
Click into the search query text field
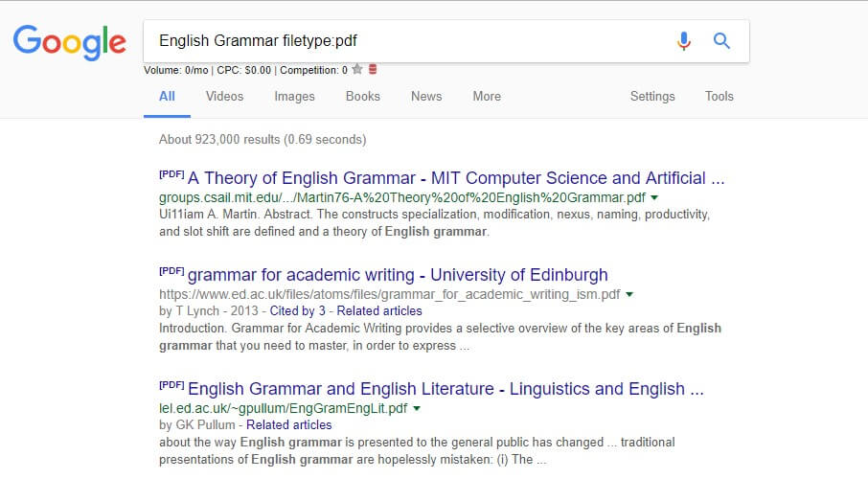pyautogui.click(x=402, y=41)
